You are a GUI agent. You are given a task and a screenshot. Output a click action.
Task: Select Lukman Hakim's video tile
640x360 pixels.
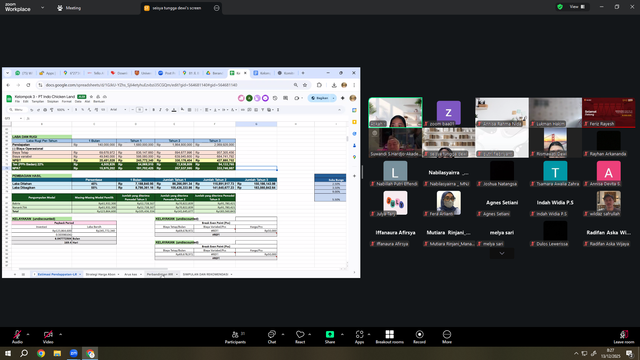tap(556, 112)
